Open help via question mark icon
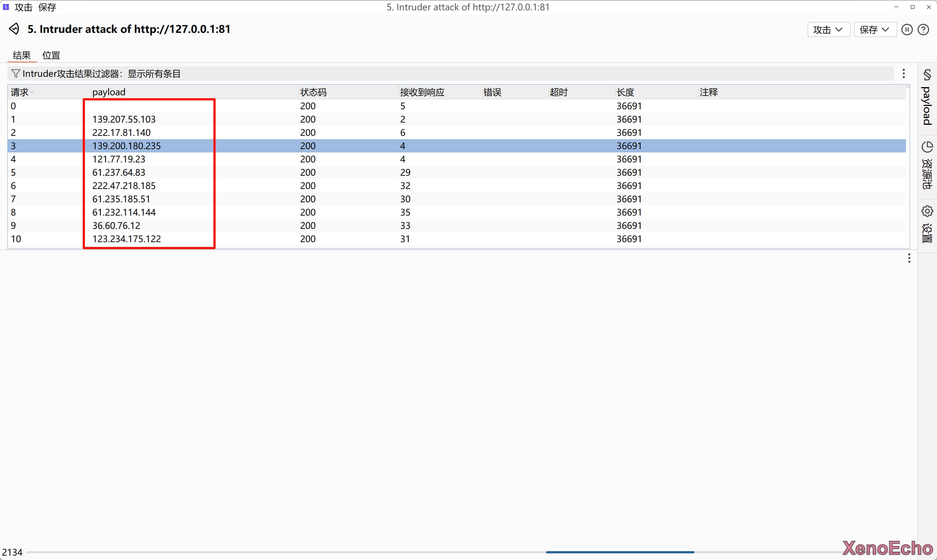The width and height of the screenshot is (937, 560). click(x=923, y=30)
